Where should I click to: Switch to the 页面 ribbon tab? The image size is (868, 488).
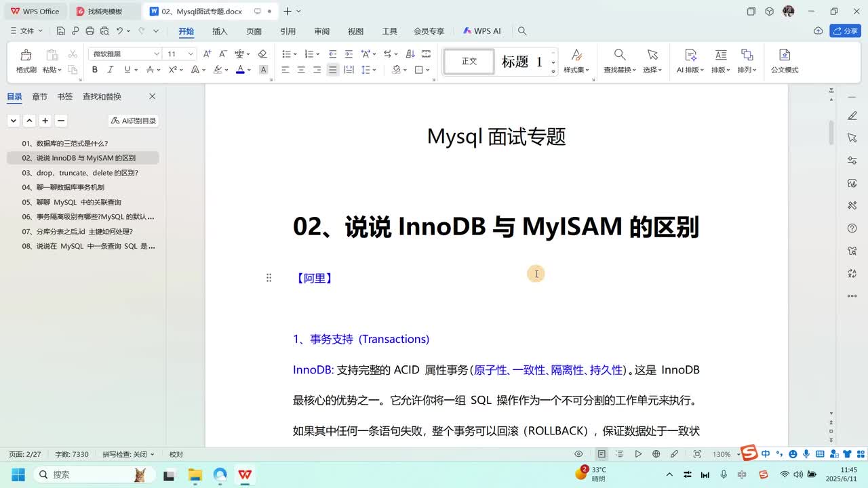pyautogui.click(x=254, y=31)
